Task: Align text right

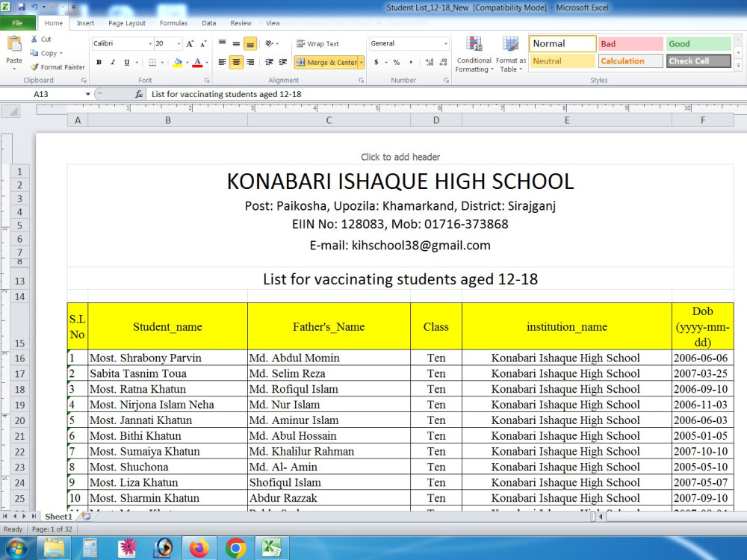Action: pos(250,62)
